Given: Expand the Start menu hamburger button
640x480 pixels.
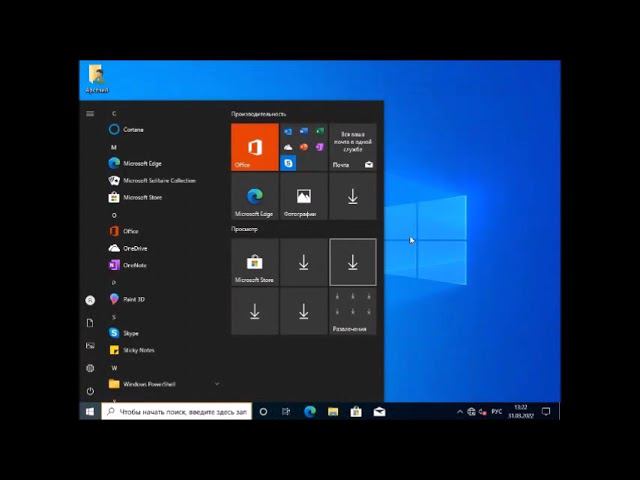Looking at the screenshot, I should (90, 113).
